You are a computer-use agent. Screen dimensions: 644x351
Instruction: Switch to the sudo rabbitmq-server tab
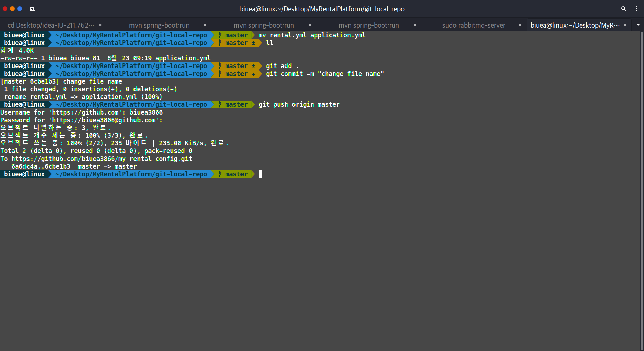click(474, 25)
